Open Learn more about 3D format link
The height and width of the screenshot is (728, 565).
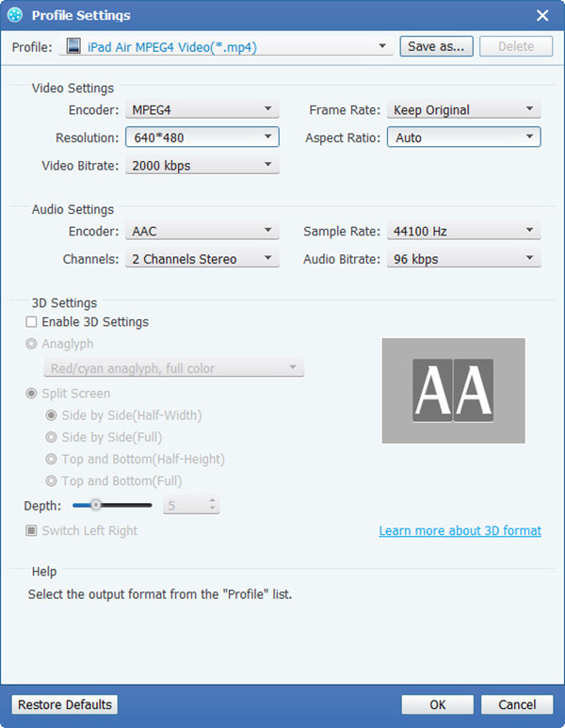460,531
